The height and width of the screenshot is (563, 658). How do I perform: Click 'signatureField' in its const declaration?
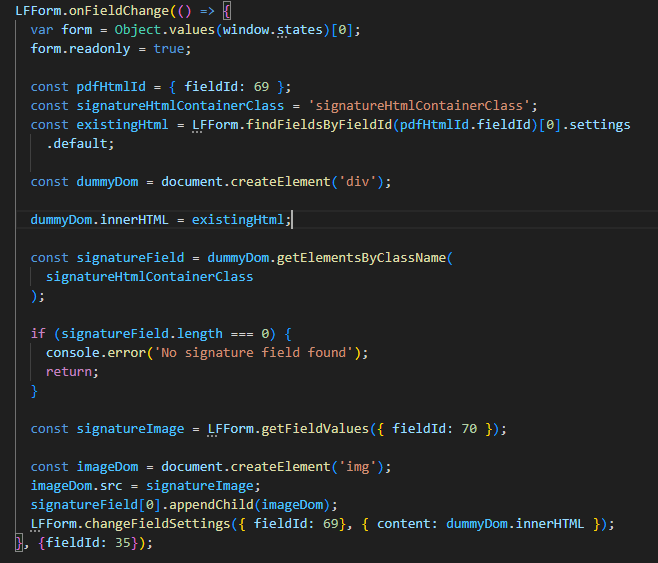tap(130, 258)
